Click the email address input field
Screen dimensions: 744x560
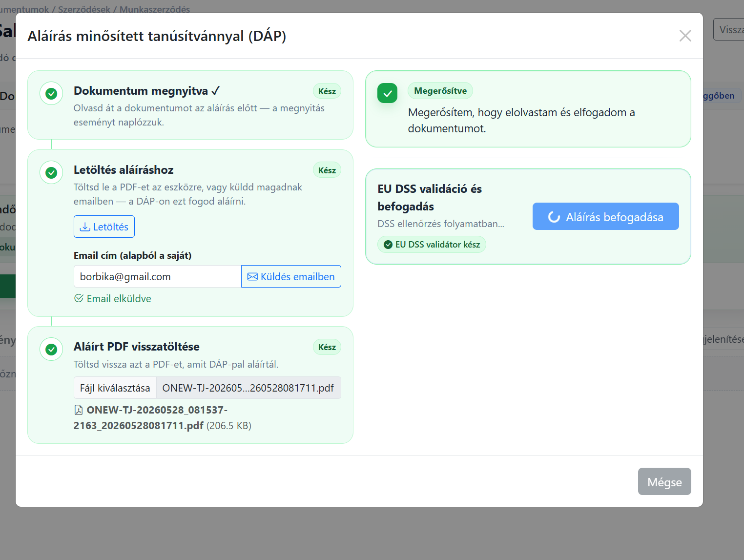point(157,276)
